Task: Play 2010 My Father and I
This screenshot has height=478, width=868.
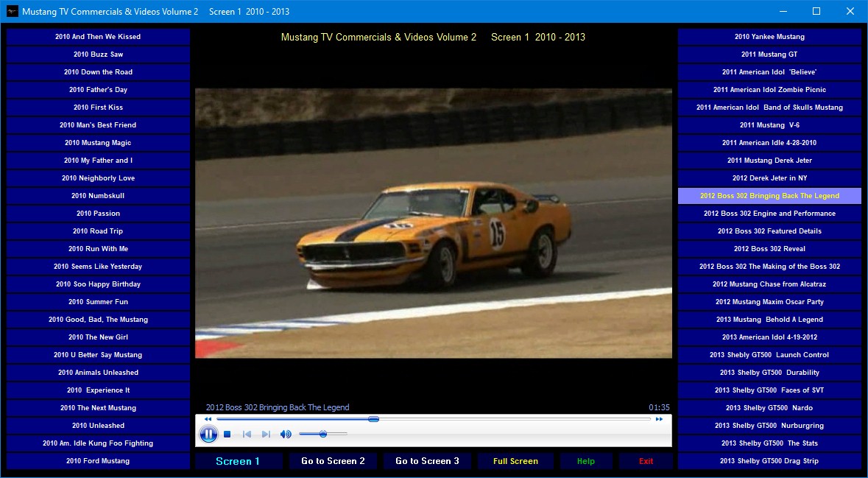Action: pos(98,161)
